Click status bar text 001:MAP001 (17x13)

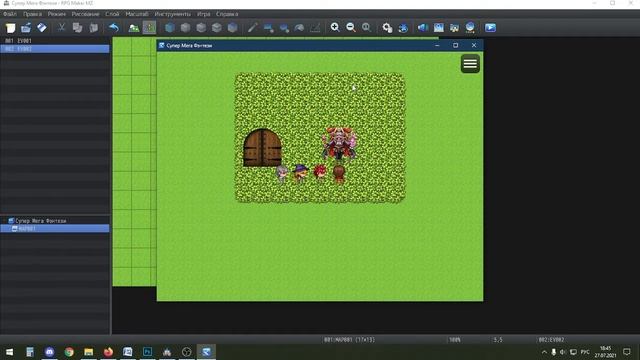coord(349,340)
